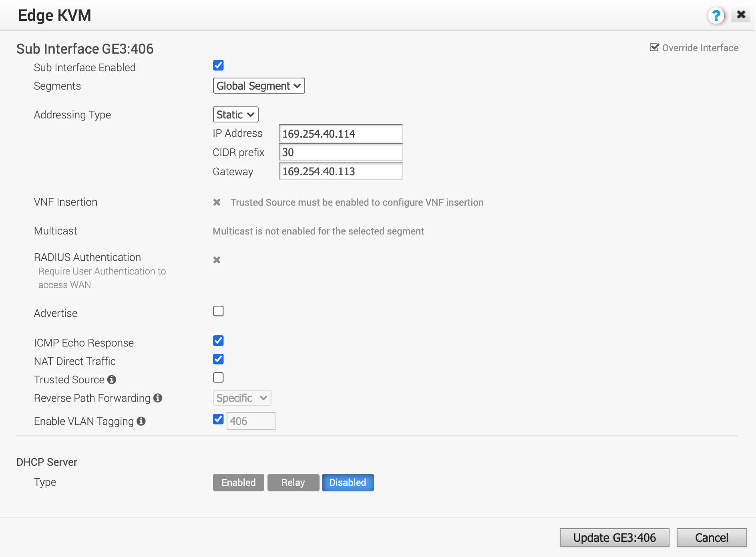Open the Edge KVM help

[x=716, y=16]
